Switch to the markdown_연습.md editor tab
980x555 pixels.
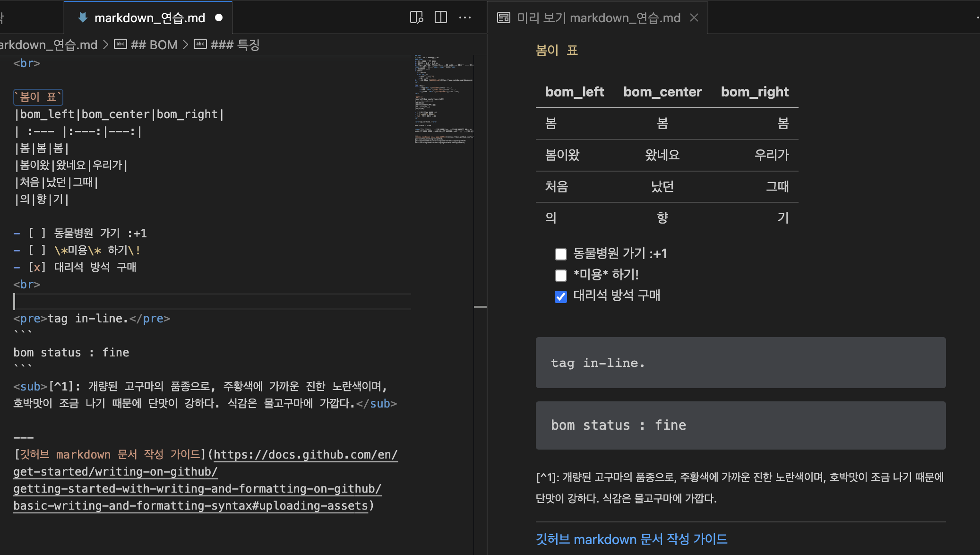149,18
